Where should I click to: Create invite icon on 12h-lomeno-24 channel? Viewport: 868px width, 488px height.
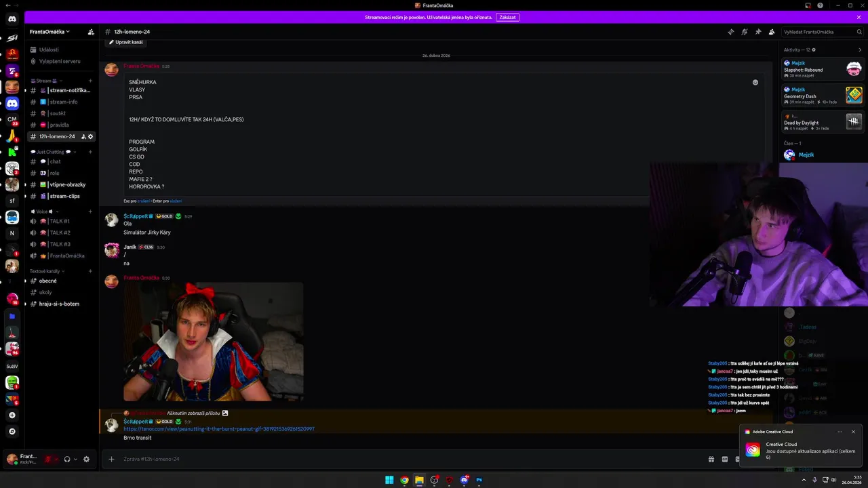pyautogui.click(x=83, y=136)
